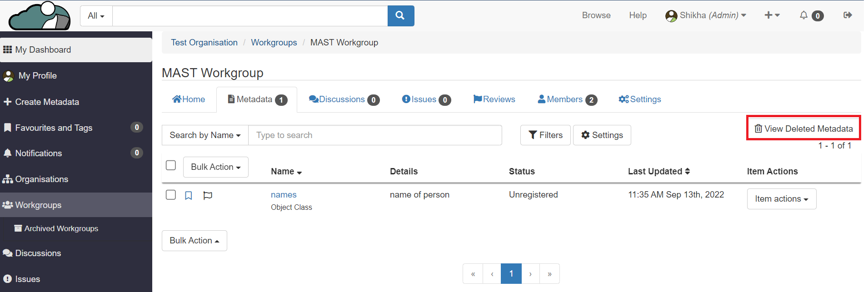Open the Members tab

point(567,99)
